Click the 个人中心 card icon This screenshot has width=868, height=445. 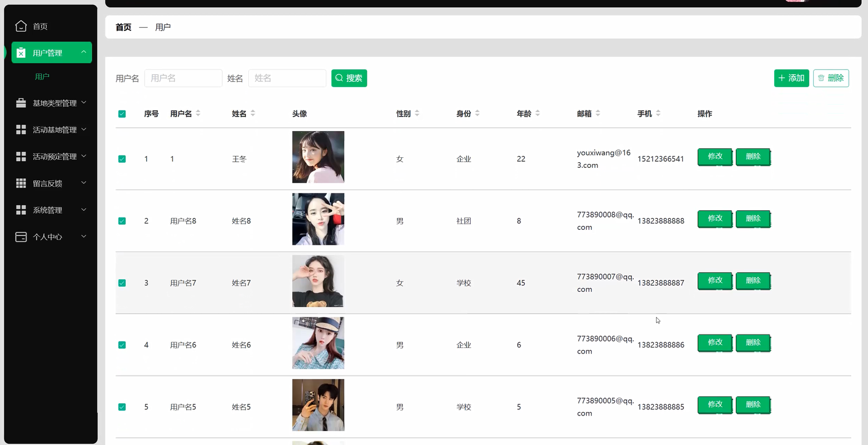21,236
